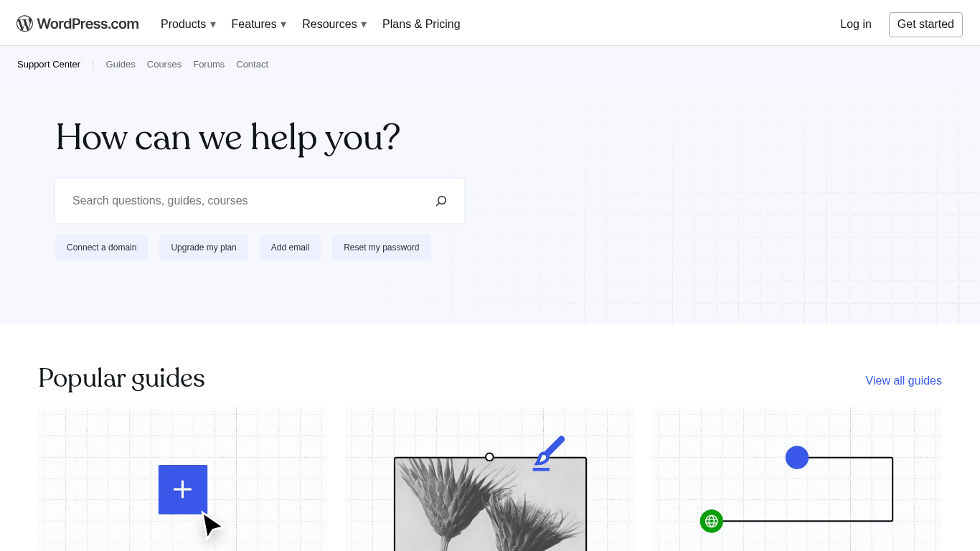Click the blue circle node graphic
Screen dimensions: 980x551
coord(797,458)
